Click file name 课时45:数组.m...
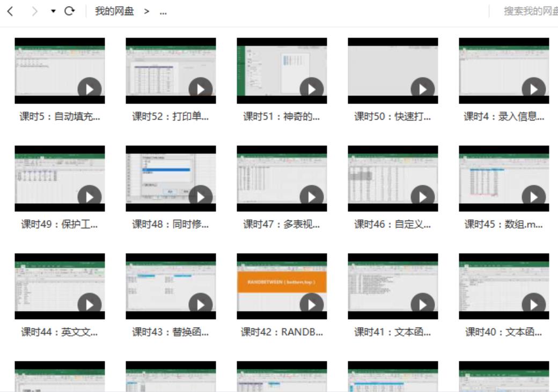Screen dimensions: 558x392 tap(504, 224)
